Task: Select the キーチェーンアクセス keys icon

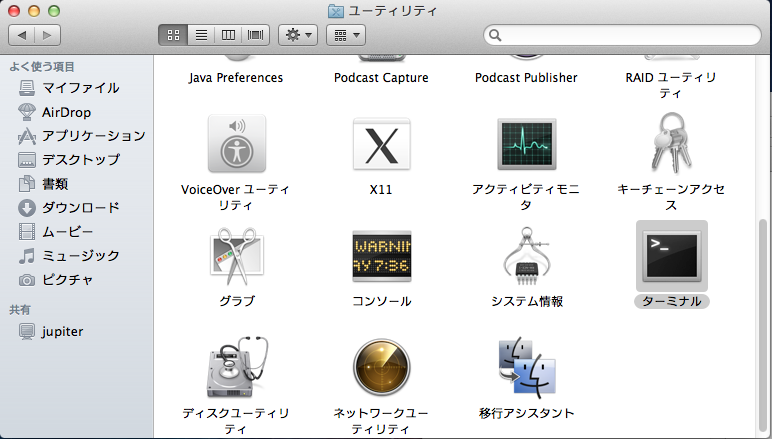Action: pyautogui.click(x=672, y=143)
